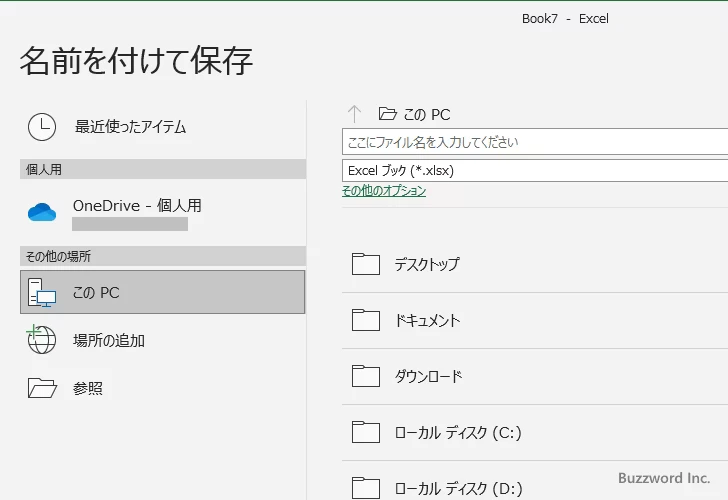Open the デスクトップ folder

click(x=535, y=264)
